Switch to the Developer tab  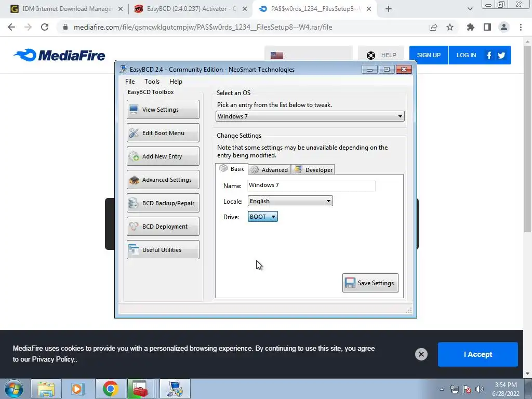[x=313, y=170]
